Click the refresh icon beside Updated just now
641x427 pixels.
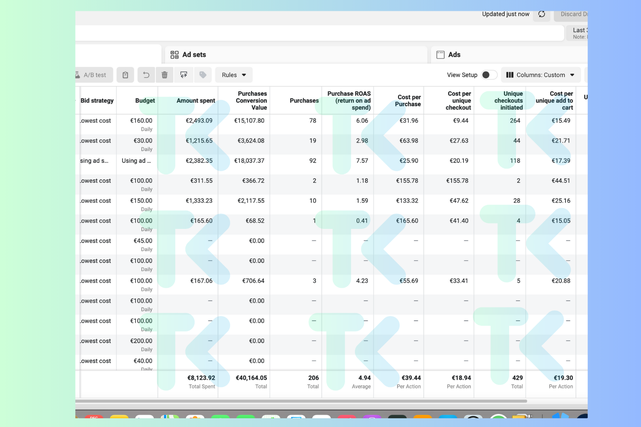[x=542, y=15]
